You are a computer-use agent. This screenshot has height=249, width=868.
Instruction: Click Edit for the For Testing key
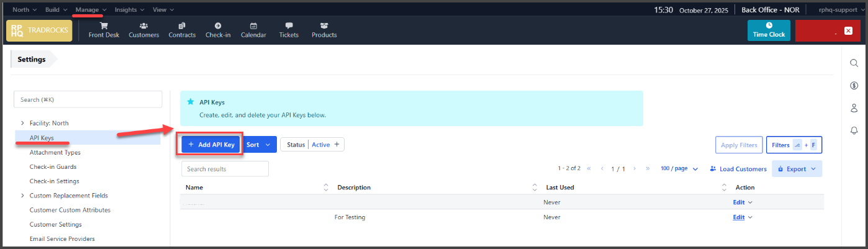[738, 217]
